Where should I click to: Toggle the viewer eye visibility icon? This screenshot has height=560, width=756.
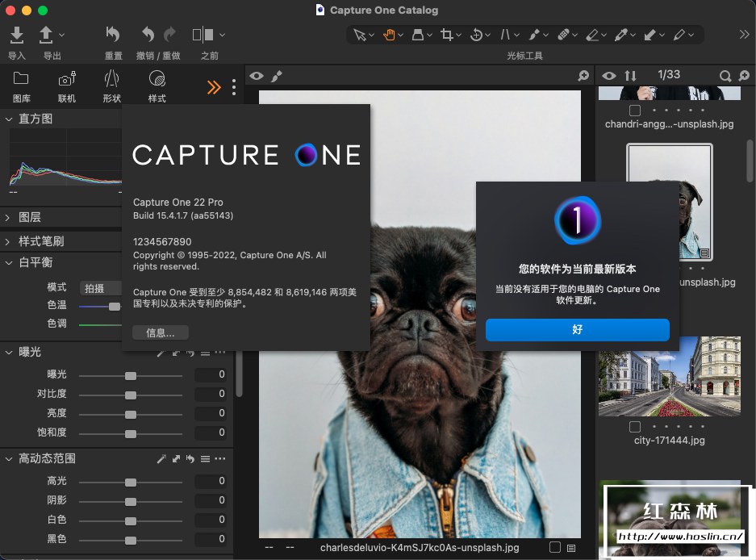[257, 76]
